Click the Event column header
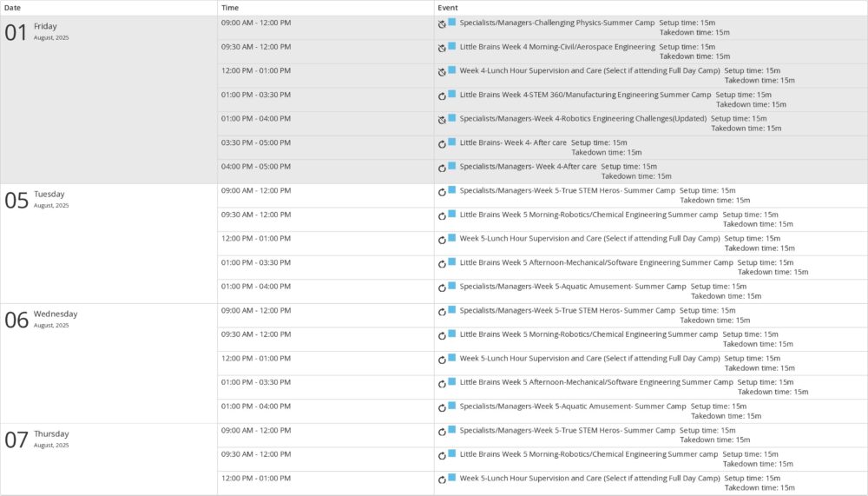This screenshot has width=868, height=496. click(449, 7)
